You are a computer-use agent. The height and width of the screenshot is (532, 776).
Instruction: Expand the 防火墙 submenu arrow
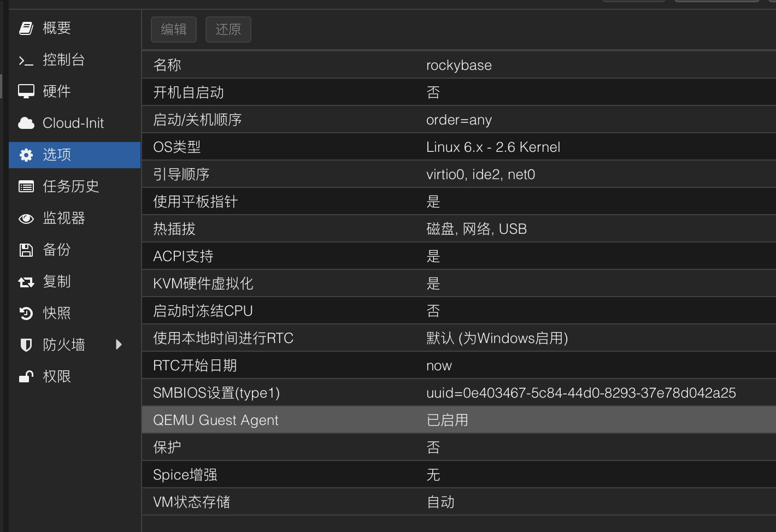click(x=119, y=345)
